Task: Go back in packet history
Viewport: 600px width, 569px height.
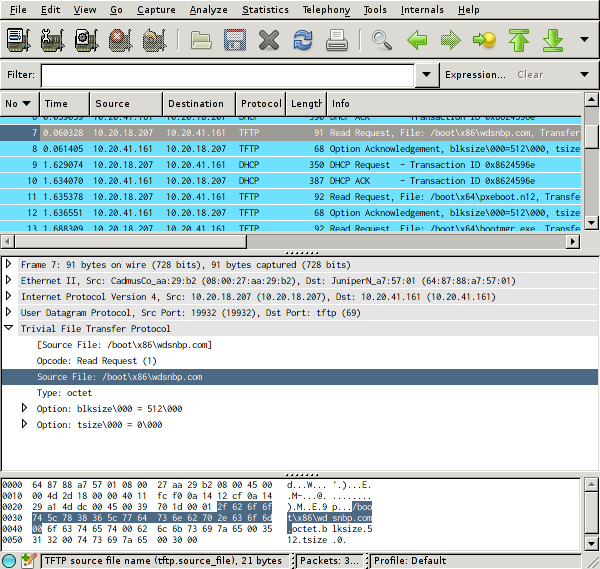Action: tap(417, 41)
